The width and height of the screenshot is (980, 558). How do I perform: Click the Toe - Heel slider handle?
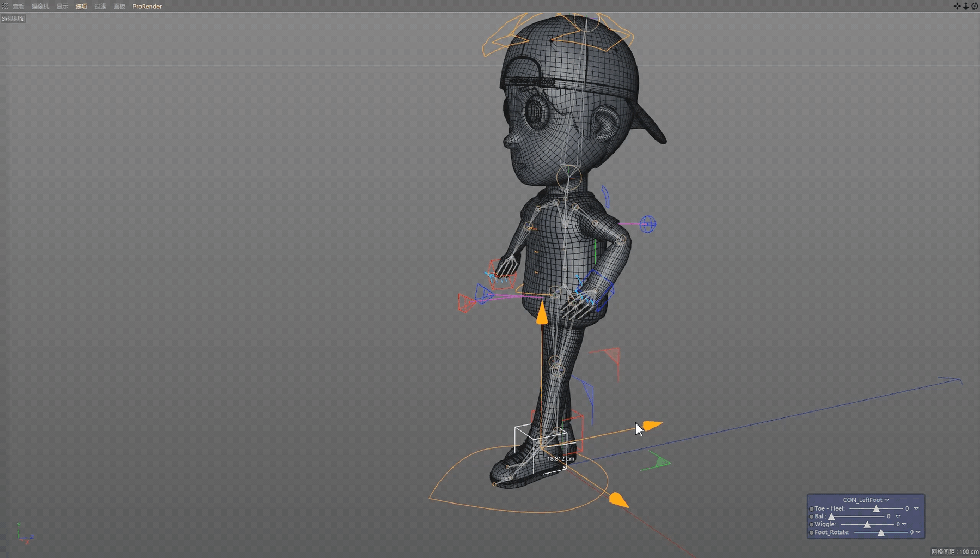[x=876, y=509]
